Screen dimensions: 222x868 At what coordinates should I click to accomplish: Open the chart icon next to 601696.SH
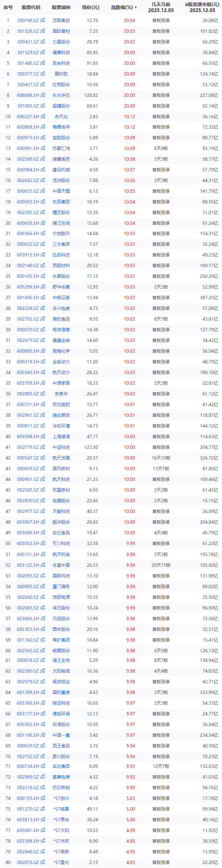pos(42,298)
